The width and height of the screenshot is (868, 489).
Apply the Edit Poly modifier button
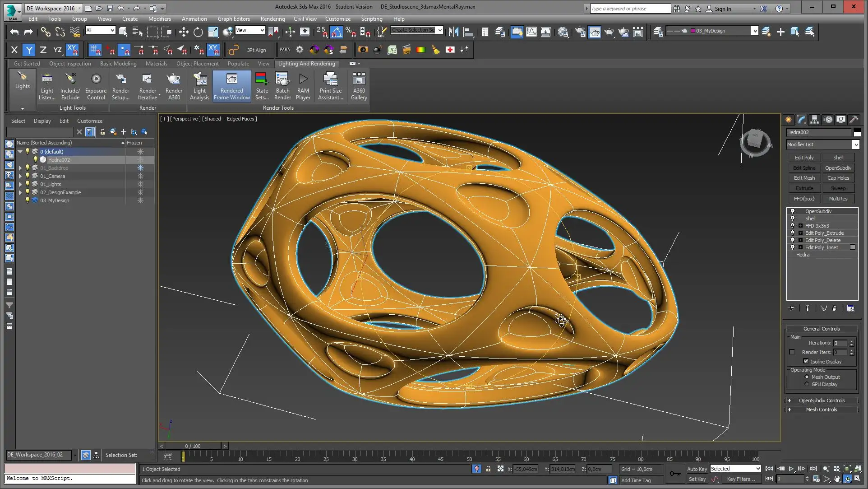click(804, 158)
